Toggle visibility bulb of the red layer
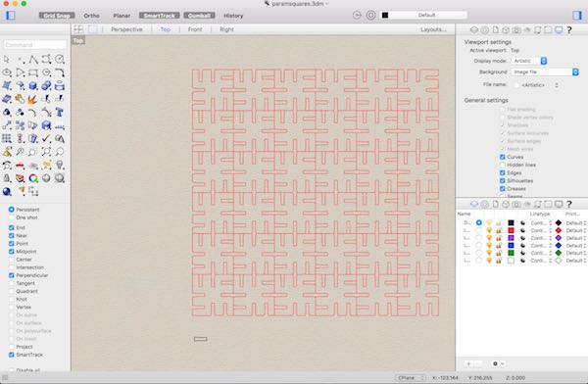The image size is (588, 384). pos(489,230)
